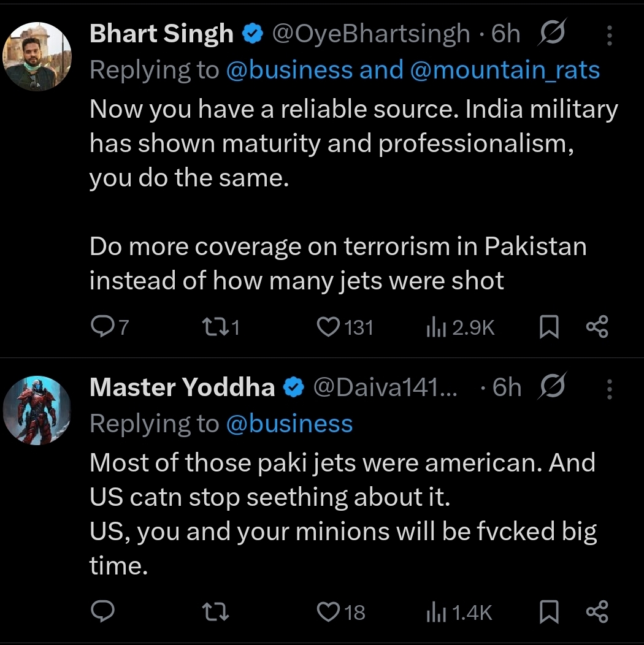View analytics showing 1.4K views
This screenshot has width=644, height=645.
pyautogui.click(x=459, y=612)
